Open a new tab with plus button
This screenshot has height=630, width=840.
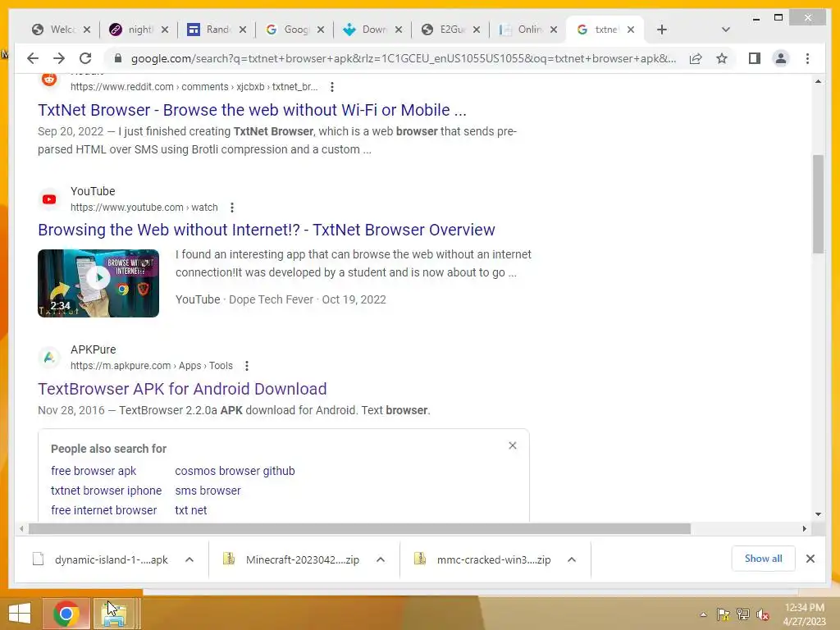[x=662, y=30]
